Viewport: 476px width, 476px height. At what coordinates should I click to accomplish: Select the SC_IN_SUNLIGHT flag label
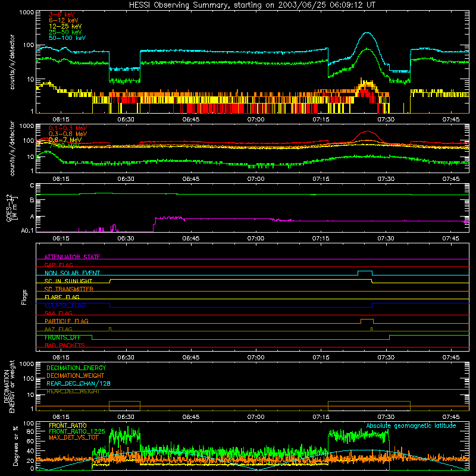(x=68, y=281)
